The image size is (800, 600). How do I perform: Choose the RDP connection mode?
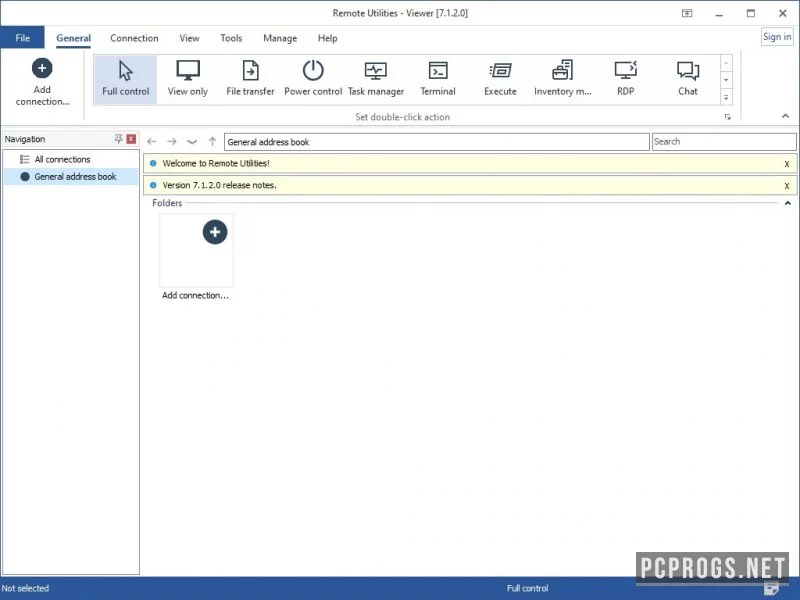626,80
